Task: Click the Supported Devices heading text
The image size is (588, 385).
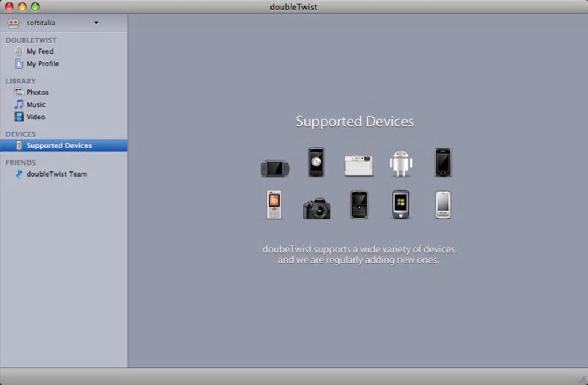Action: [x=355, y=122]
